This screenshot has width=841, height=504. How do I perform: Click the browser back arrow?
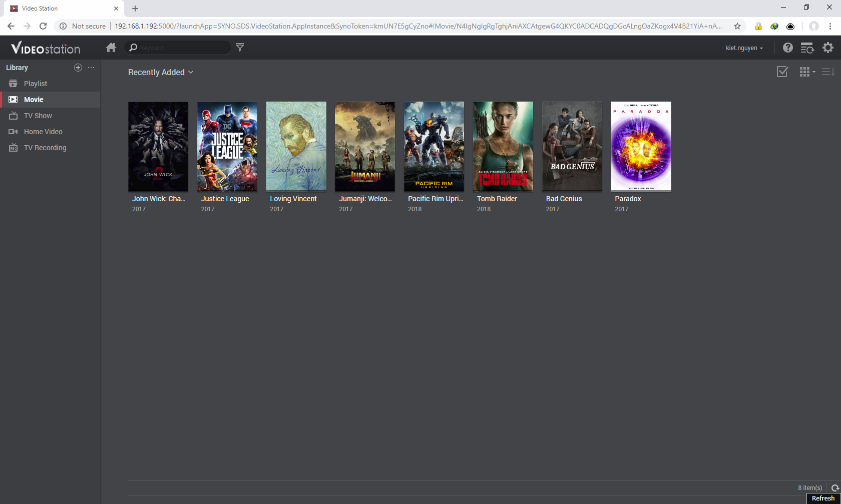[x=11, y=26]
